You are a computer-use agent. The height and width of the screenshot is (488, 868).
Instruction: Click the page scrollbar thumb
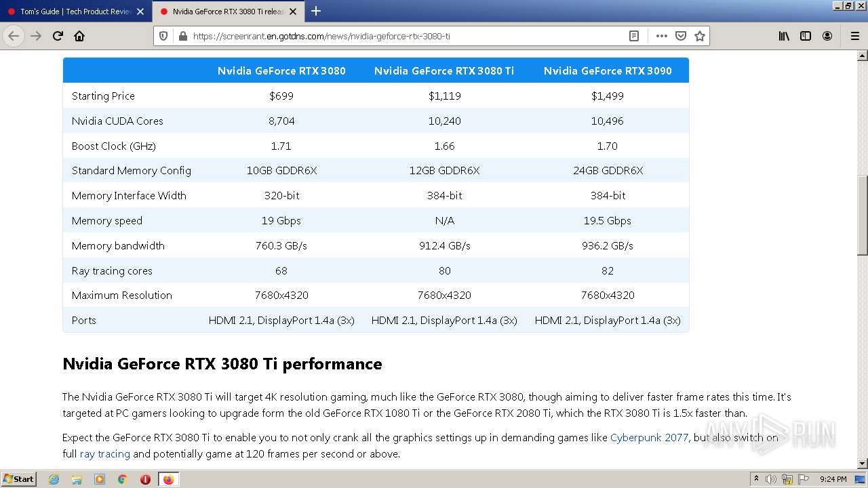(863, 216)
